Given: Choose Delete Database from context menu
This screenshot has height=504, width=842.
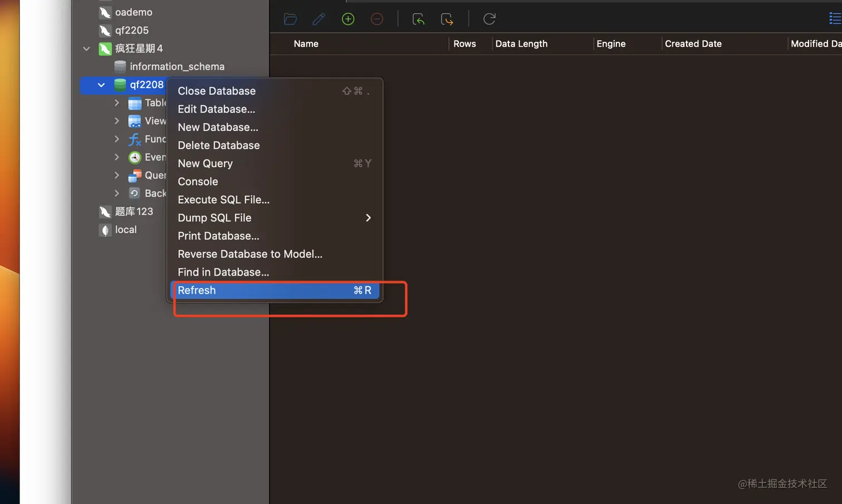Looking at the screenshot, I should click(275, 145).
